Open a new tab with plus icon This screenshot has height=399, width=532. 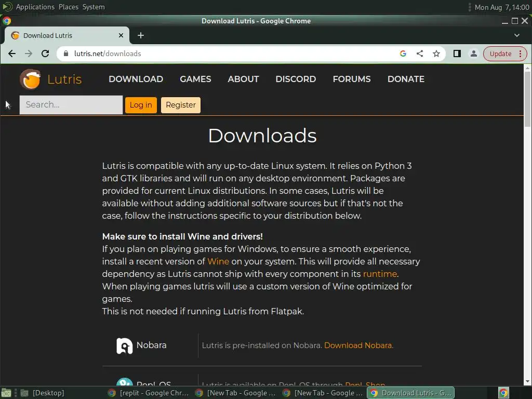[141, 35]
